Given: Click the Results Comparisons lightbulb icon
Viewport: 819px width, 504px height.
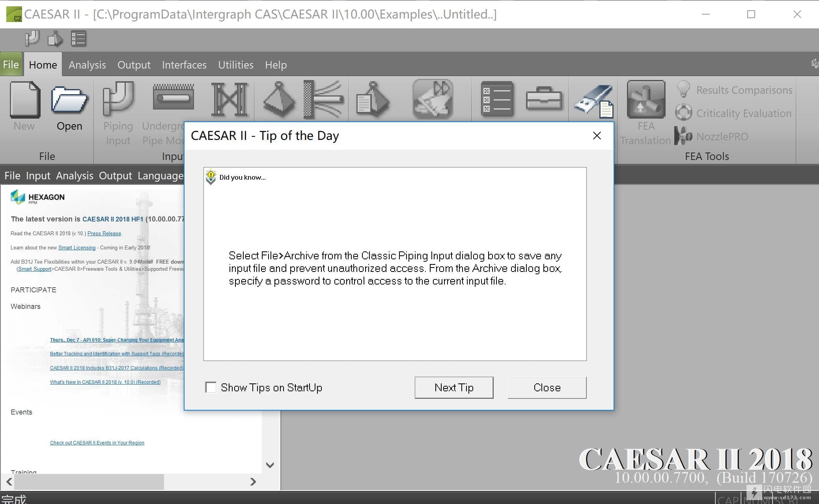Looking at the screenshot, I should tap(683, 89).
